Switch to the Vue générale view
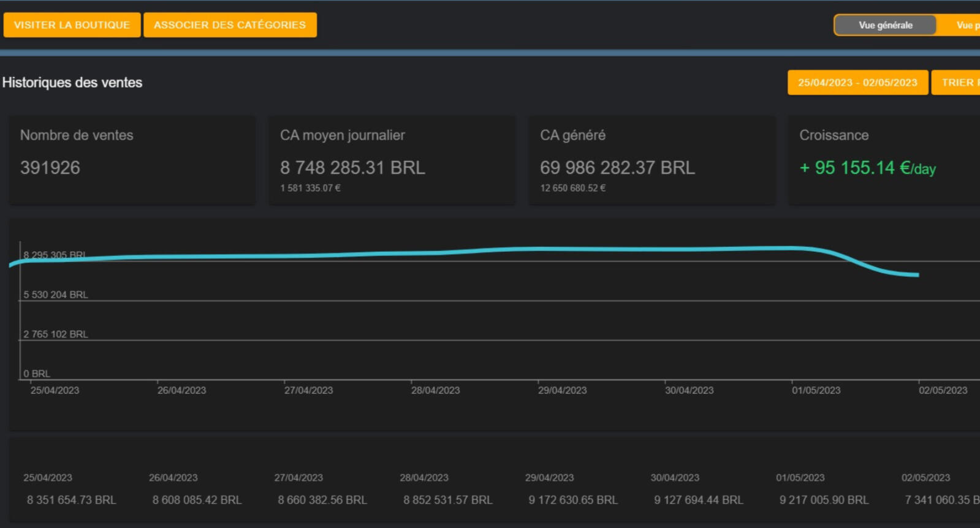Image resolution: width=980 pixels, height=528 pixels. [x=885, y=25]
